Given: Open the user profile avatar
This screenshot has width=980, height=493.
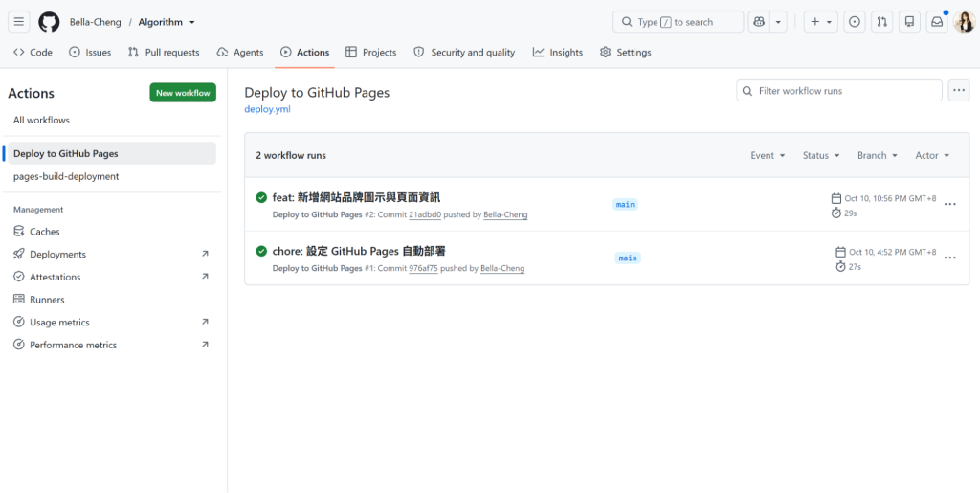Looking at the screenshot, I should (965, 22).
